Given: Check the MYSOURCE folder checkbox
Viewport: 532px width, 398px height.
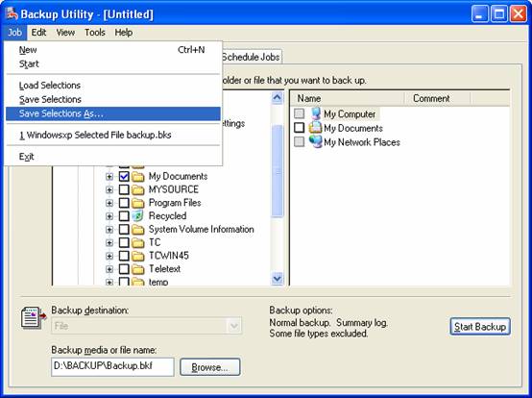Looking at the screenshot, I should (124, 189).
